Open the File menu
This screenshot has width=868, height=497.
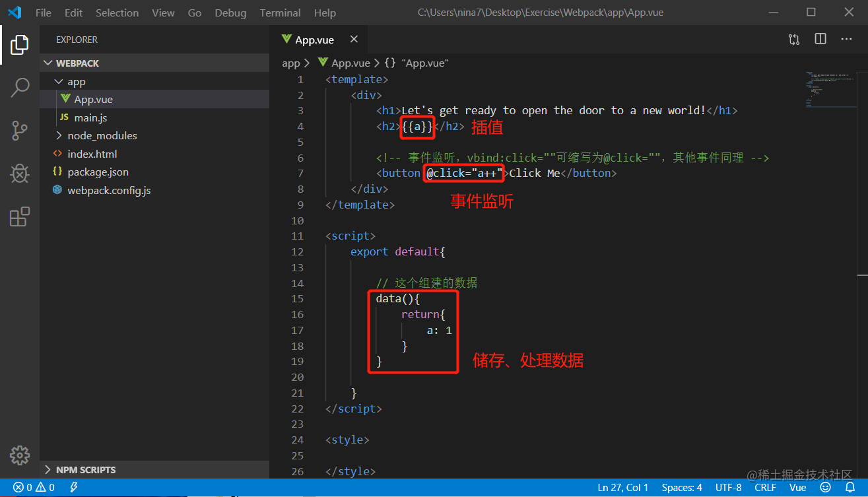pyautogui.click(x=44, y=13)
